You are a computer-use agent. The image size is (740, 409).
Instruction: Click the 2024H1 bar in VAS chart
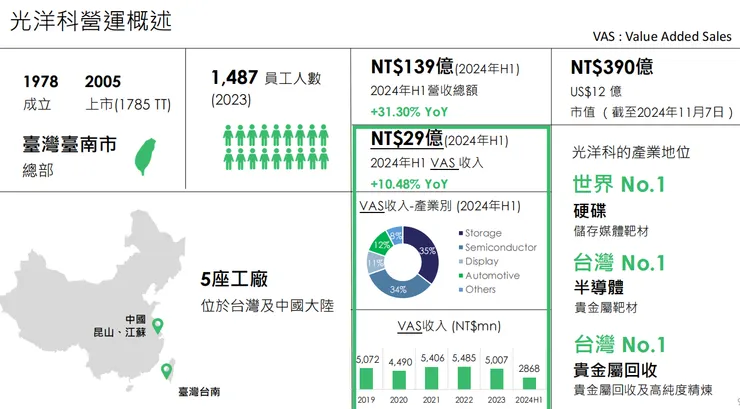[530, 384]
